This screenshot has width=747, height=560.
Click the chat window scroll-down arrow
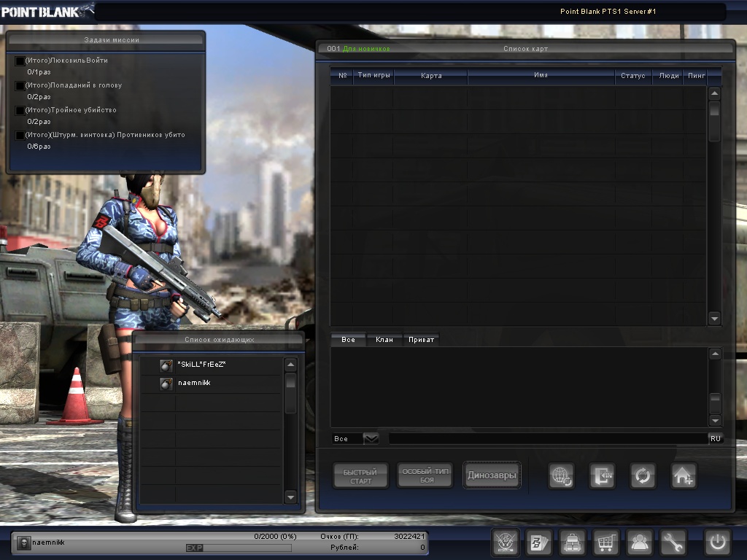(x=715, y=420)
